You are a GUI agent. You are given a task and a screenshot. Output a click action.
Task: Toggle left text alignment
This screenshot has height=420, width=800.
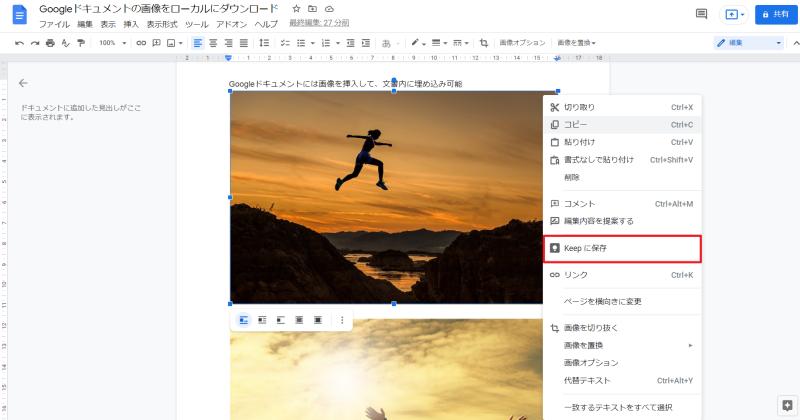point(198,43)
